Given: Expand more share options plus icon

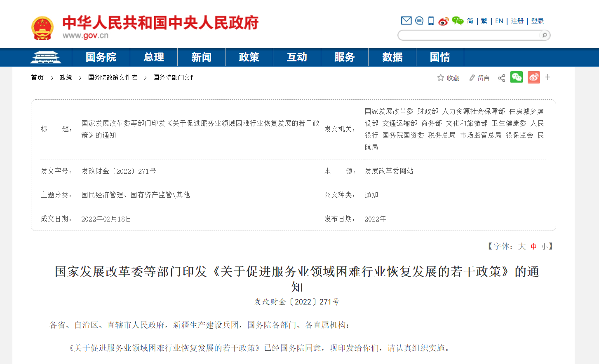Looking at the screenshot, I should pos(547,77).
